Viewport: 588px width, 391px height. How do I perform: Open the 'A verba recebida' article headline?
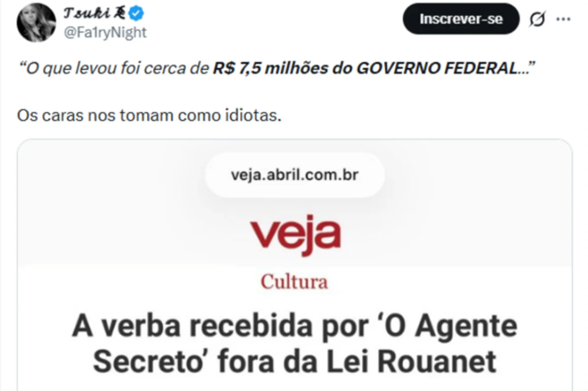295,344
